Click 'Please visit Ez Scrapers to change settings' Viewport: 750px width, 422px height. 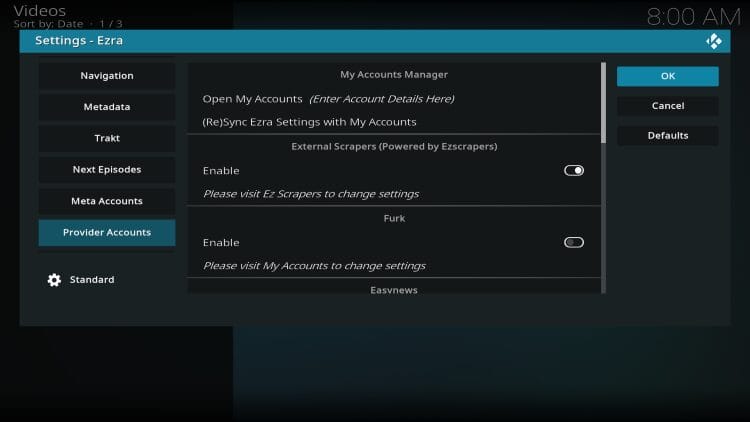[311, 194]
